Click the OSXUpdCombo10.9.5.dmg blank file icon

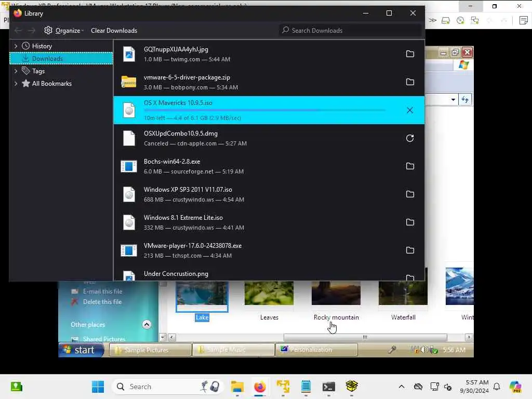click(129, 138)
